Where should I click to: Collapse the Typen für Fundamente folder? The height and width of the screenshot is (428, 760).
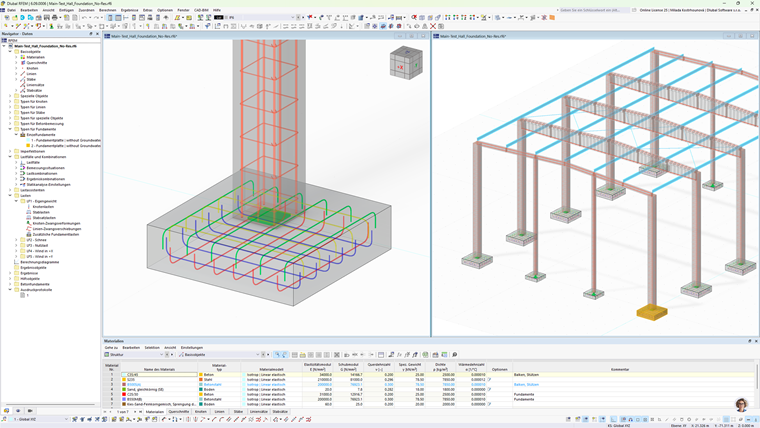click(x=10, y=129)
